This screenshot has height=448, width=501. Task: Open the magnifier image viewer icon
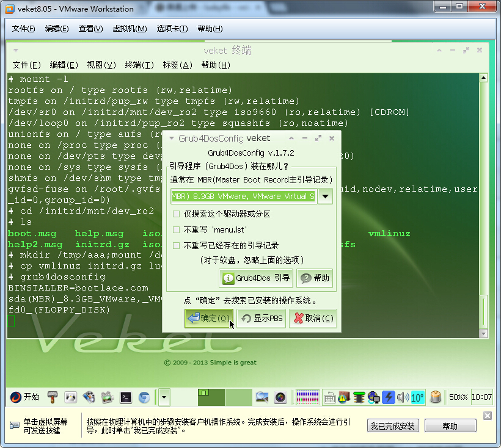(262, 397)
